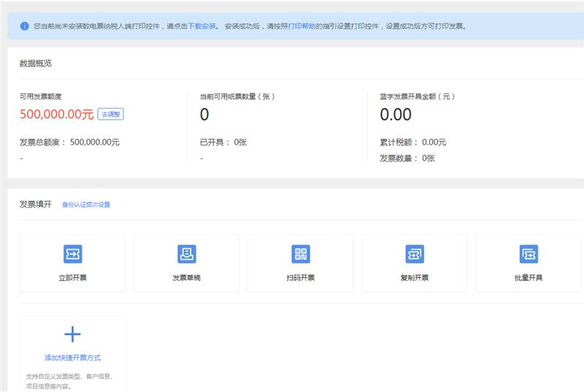This screenshot has width=584, height=392.
Task: Click the 数据概览 section heading
Action: tap(36, 64)
